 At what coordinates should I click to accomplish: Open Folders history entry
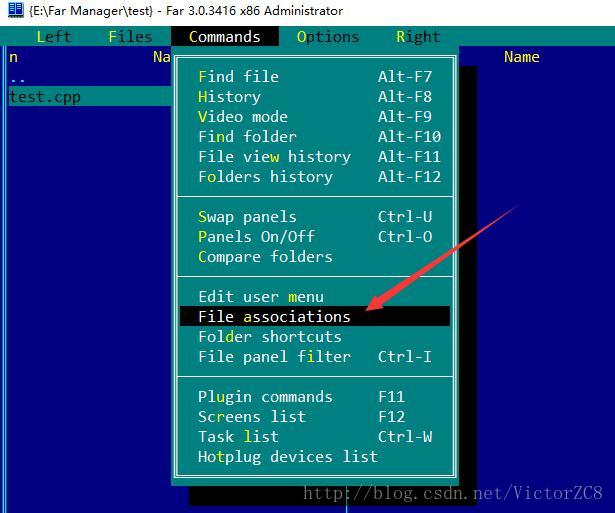coord(315,176)
